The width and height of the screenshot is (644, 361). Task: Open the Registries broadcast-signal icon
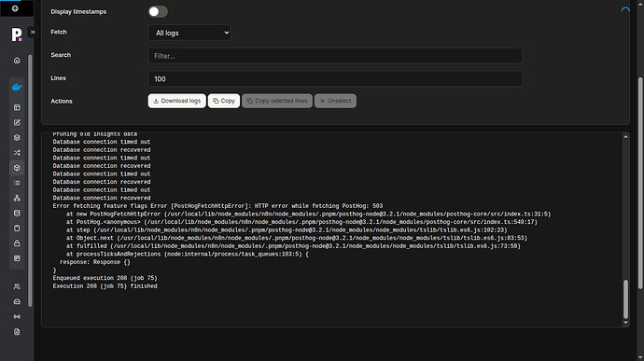point(17,316)
